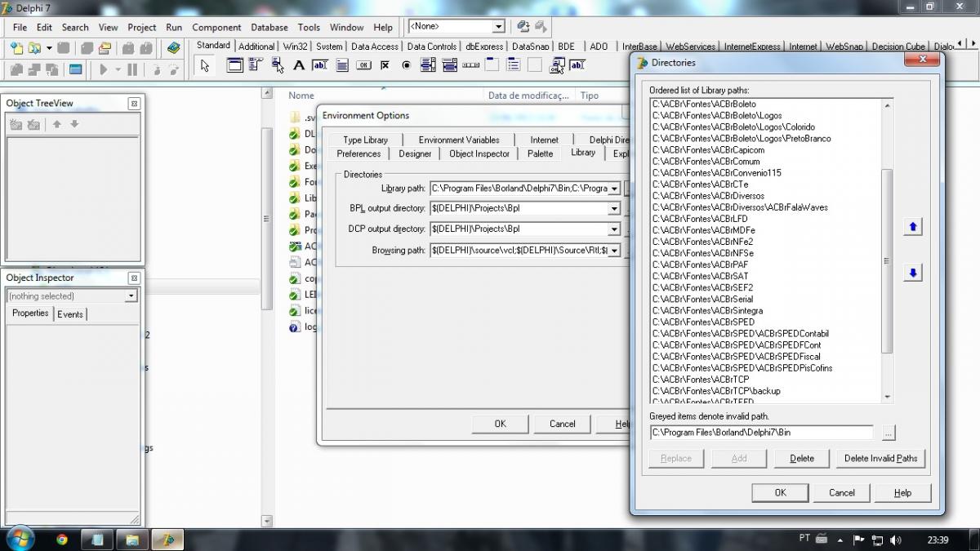This screenshot has width=980, height=551.
Task: Open the Environment Variables tab
Action: pyautogui.click(x=459, y=140)
